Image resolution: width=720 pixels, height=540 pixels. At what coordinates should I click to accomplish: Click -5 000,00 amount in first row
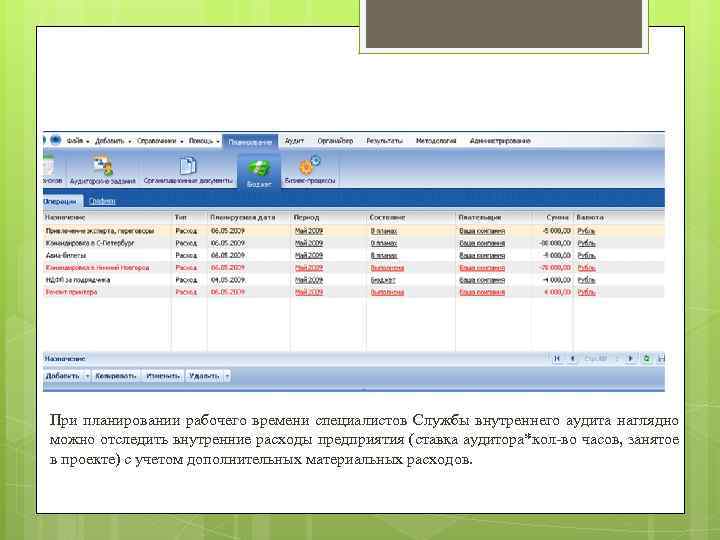point(557,231)
